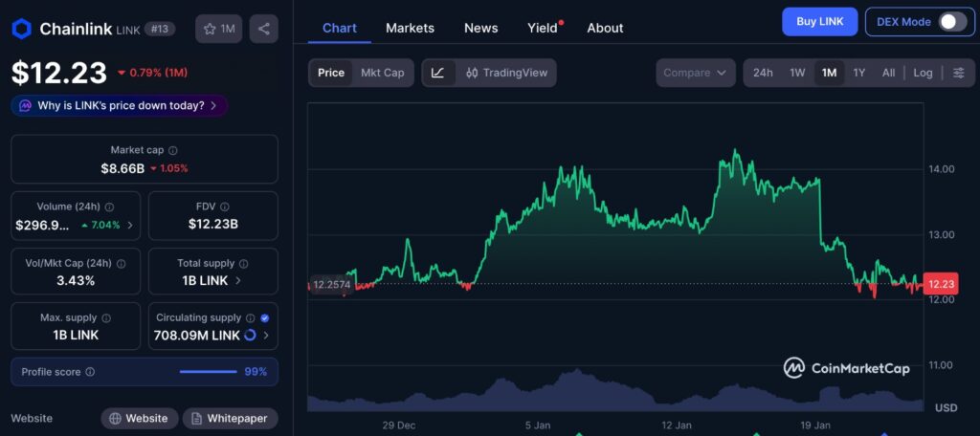980x436 pixels.
Task: Click the 19 Jan date axis label
Action: (x=815, y=425)
